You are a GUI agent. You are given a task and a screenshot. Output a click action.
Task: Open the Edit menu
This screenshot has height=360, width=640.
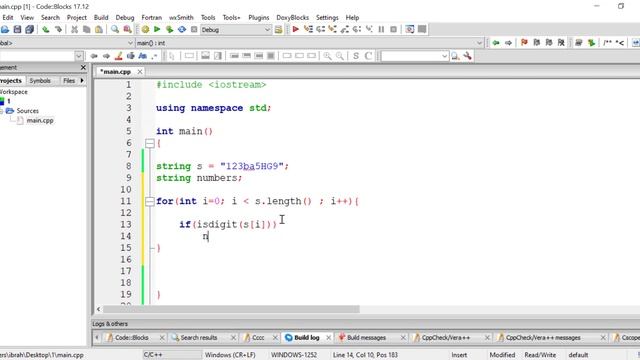(8, 18)
